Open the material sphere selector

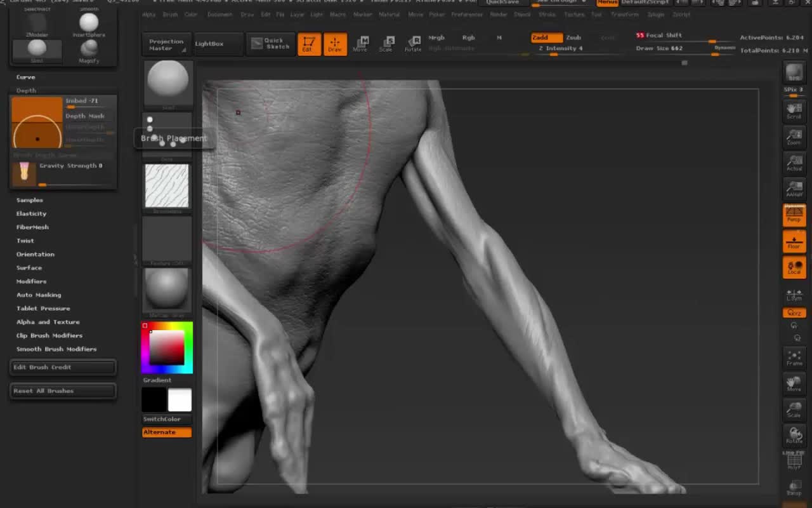tap(167, 292)
